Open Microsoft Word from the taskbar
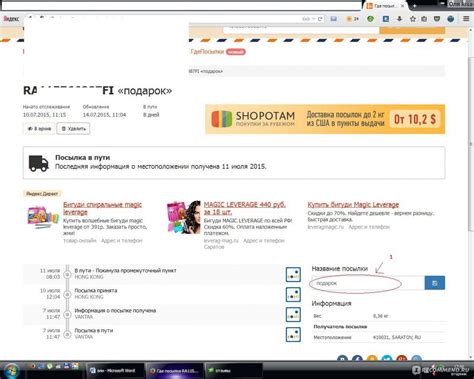 (x=115, y=371)
